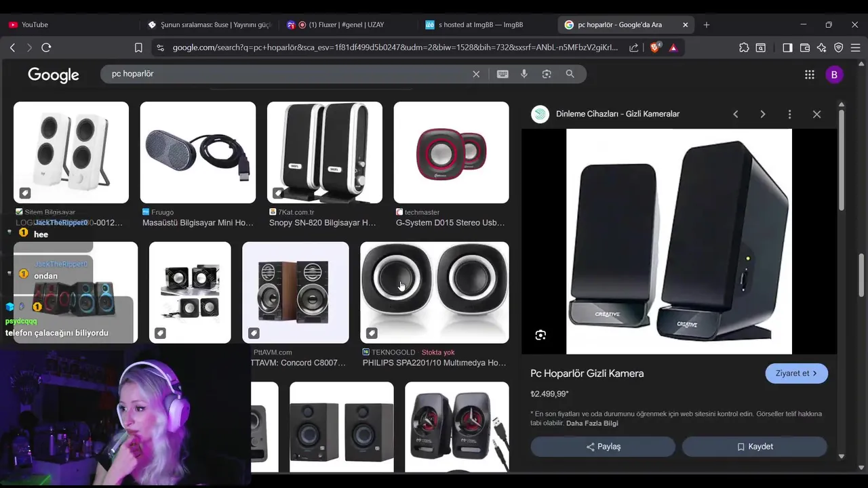
Task: Switch to the Fluxer #genel UZAY tab
Action: pyautogui.click(x=347, y=24)
